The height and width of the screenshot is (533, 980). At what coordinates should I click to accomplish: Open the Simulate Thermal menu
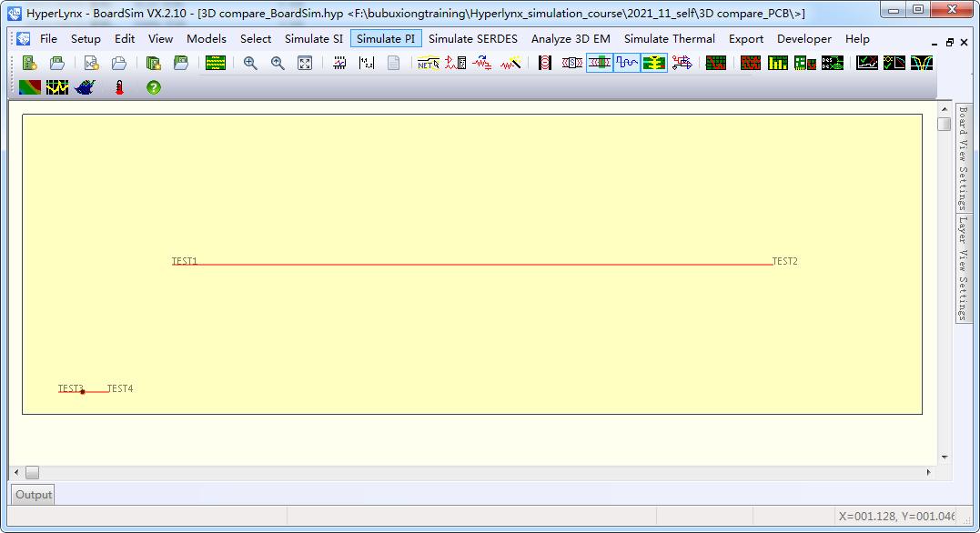(x=669, y=39)
